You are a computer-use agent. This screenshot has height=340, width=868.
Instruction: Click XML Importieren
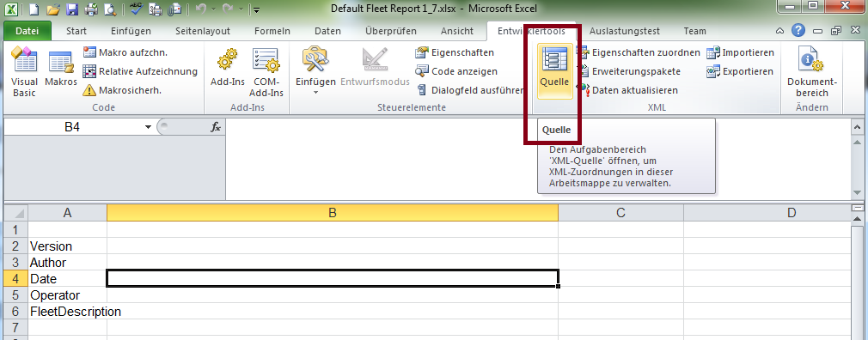pyautogui.click(x=740, y=52)
